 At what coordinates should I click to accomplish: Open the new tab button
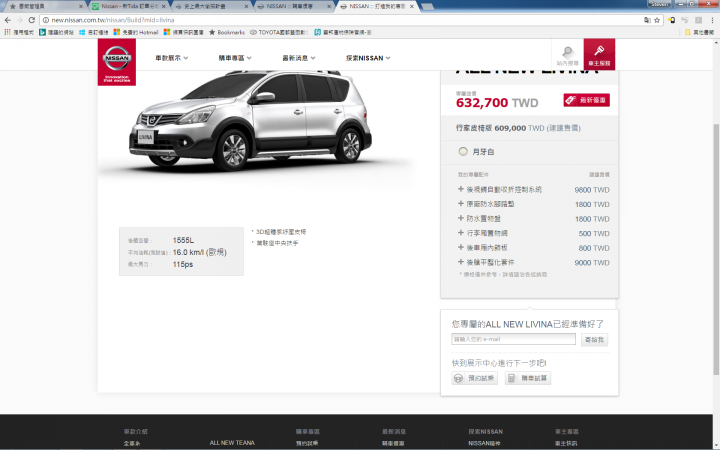tap(427, 6)
